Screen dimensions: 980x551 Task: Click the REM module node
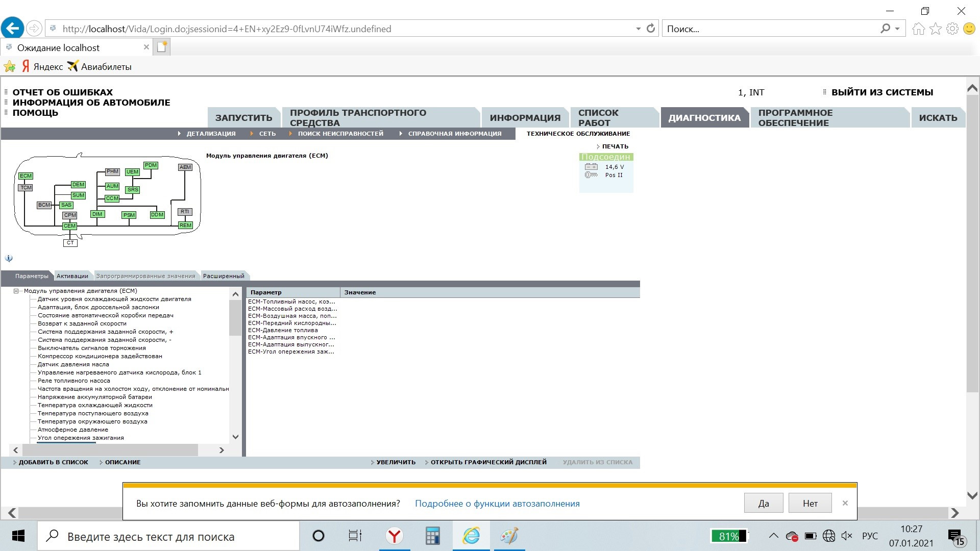(185, 226)
